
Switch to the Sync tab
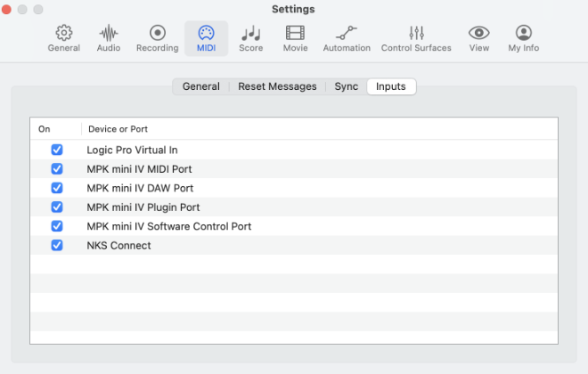[347, 86]
